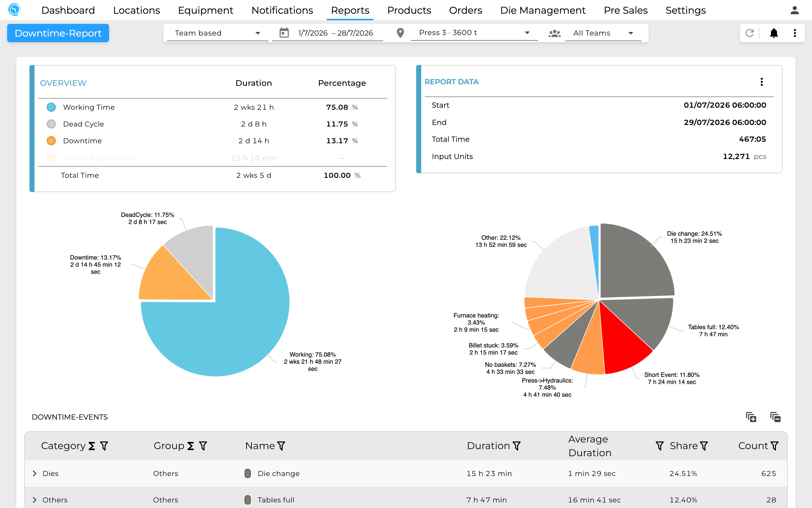This screenshot has width=812, height=508.
Task: Expand the Others Tables full row
Action: (35, 500)
